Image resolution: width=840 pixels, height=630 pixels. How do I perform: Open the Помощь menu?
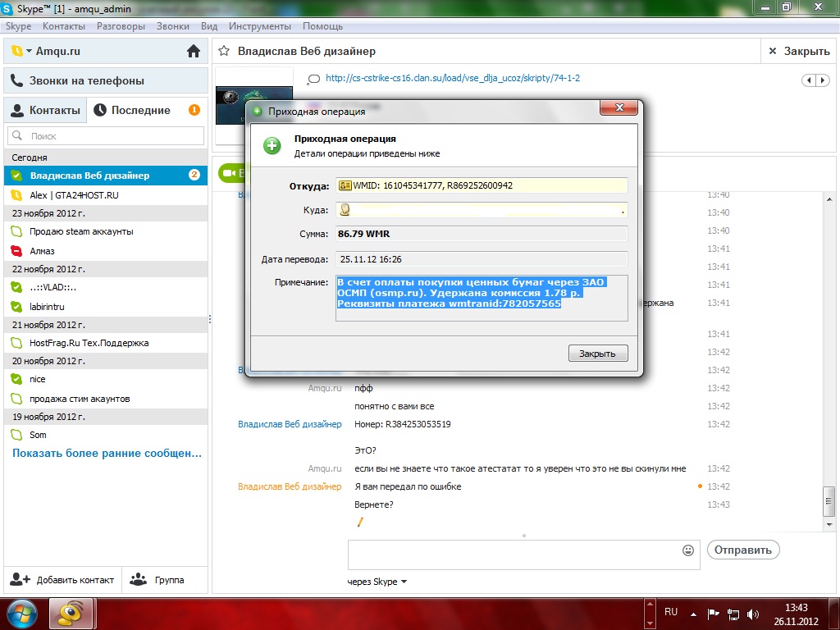click(x=322, y=26)
